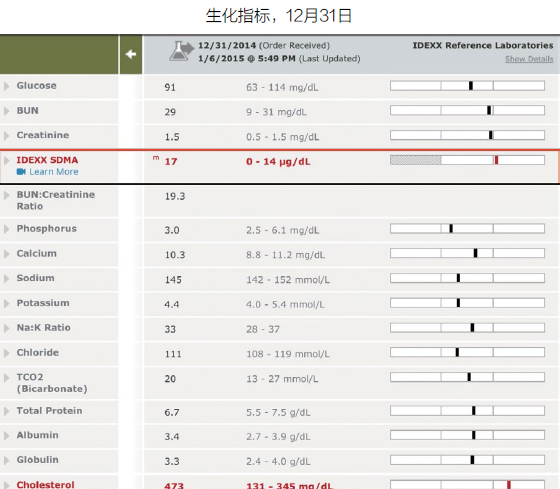Expand the Sodium row triangle
This screenshot has height=489, width=560.
click(x=6, y=279)
